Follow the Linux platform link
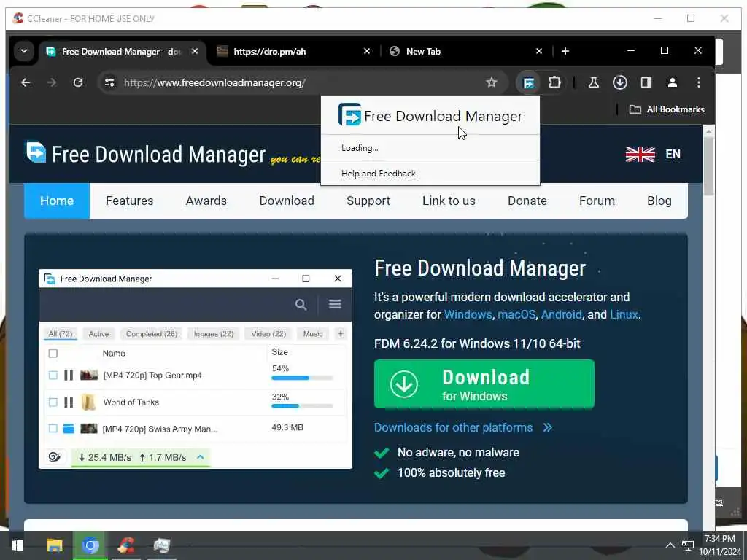This screenshot has width=747, height=560. pos(624,315)
